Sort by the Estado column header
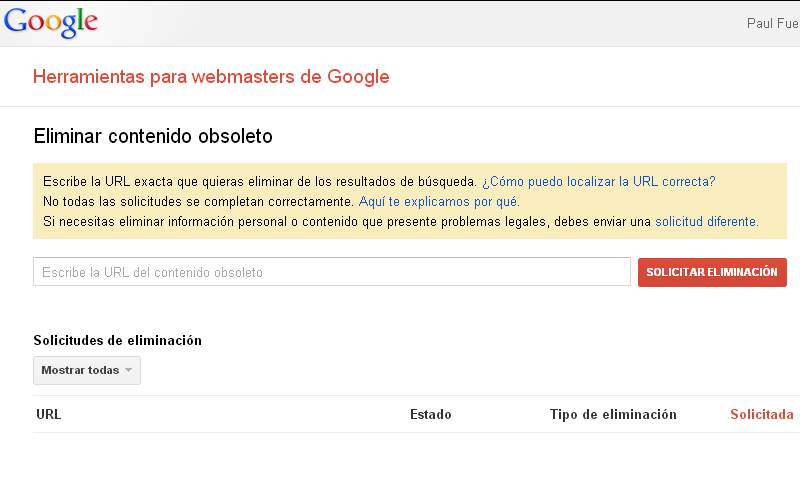Viewport: 800px width, 500px height. (431, 414)
